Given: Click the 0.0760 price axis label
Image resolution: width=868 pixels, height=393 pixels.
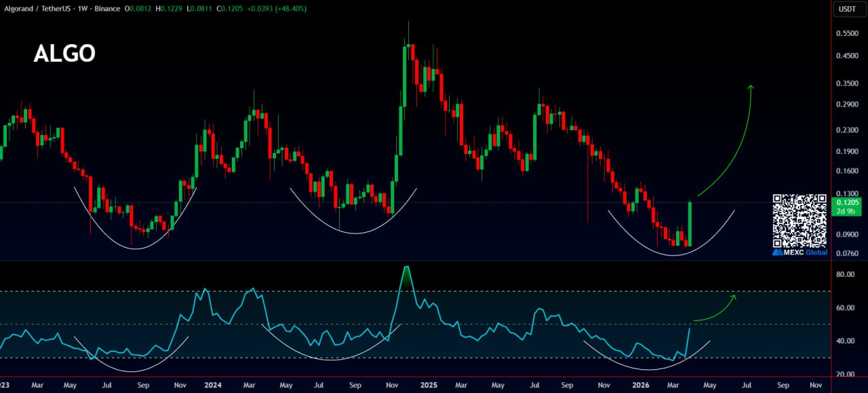Looking at the screenshot, I should pyautogui.click(x=848, y=254).
